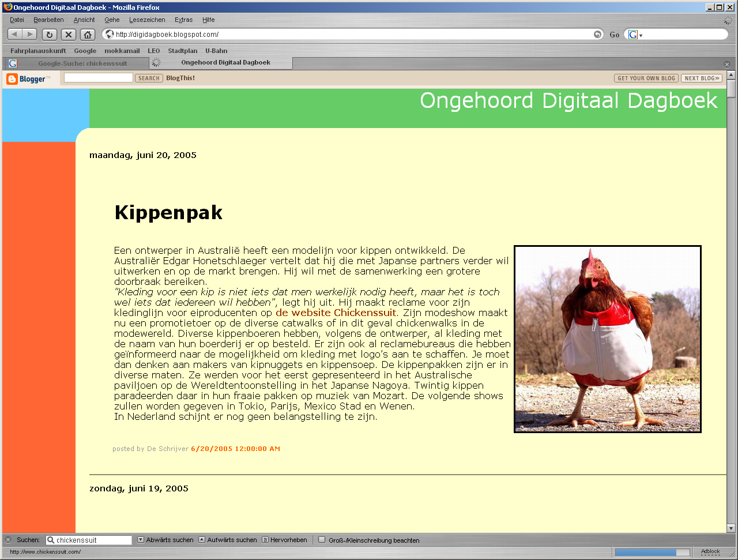Viewport: 738px width, 560px height.
Task: Open the Extras menu
Action: (x=183, y=20)
